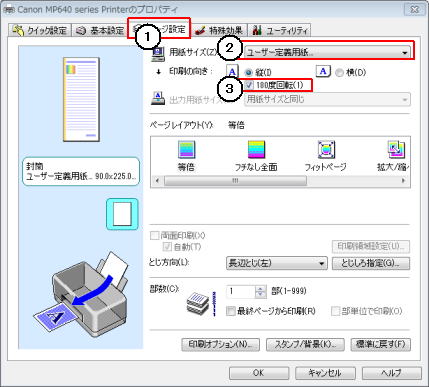The image size is (429, 387).
Task: Toggle the 180度回転 checkbox
Action: (249, 85)
